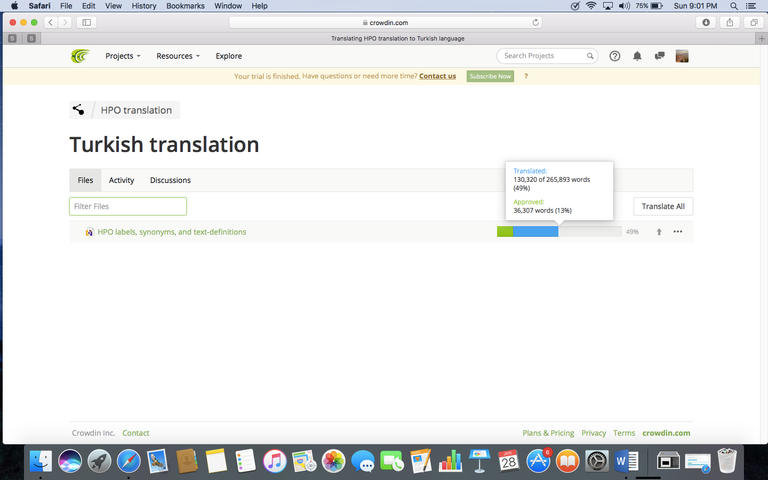Open the footer Contact link
Viewport: 768px width, 480px height.
coord(136,433)
